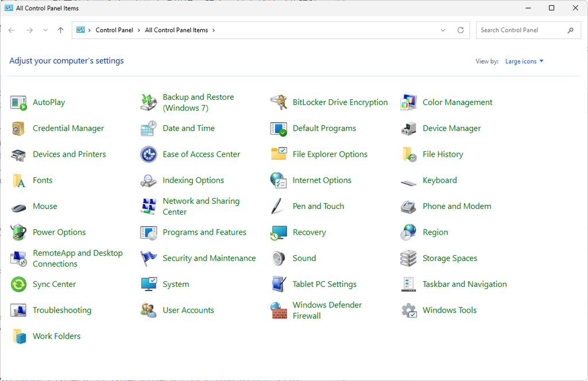Expand the Control Panel breadcrumb chevron
The width and height of the screenshot is (588, 381).
(138, 30)
